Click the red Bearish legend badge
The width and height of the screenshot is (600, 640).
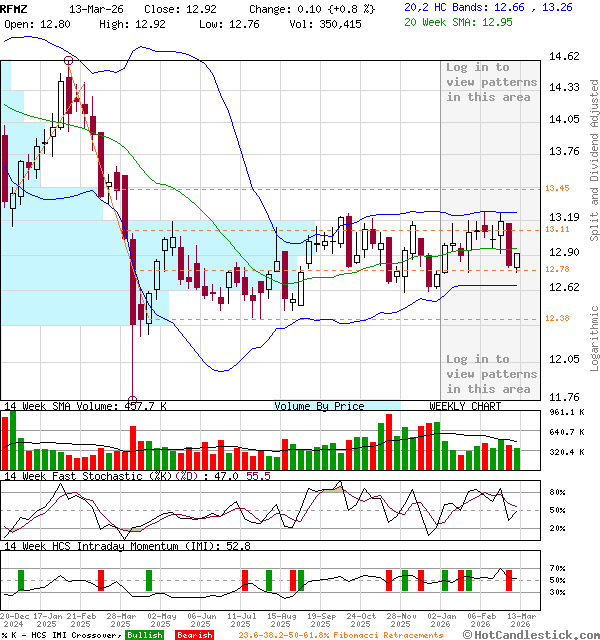point(194,635)
